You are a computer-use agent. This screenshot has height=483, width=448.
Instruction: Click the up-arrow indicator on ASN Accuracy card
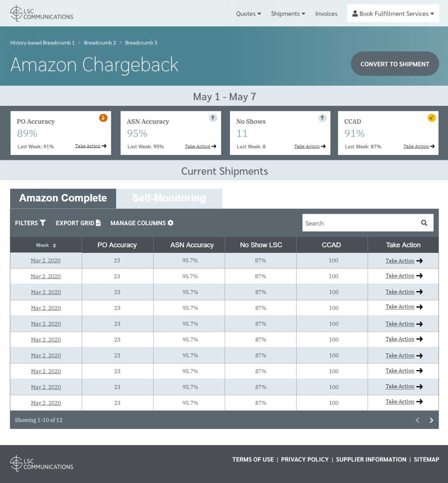(213, 118)
